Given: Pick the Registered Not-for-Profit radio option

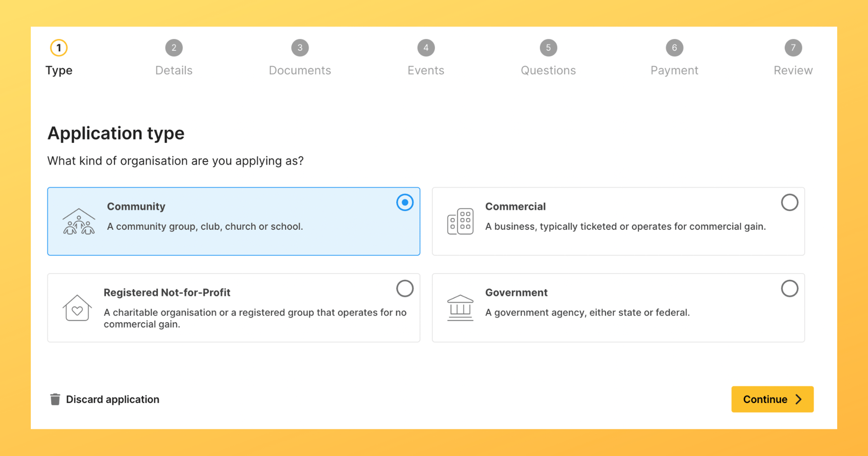Looking at the screenshot, I should [405, 289].
